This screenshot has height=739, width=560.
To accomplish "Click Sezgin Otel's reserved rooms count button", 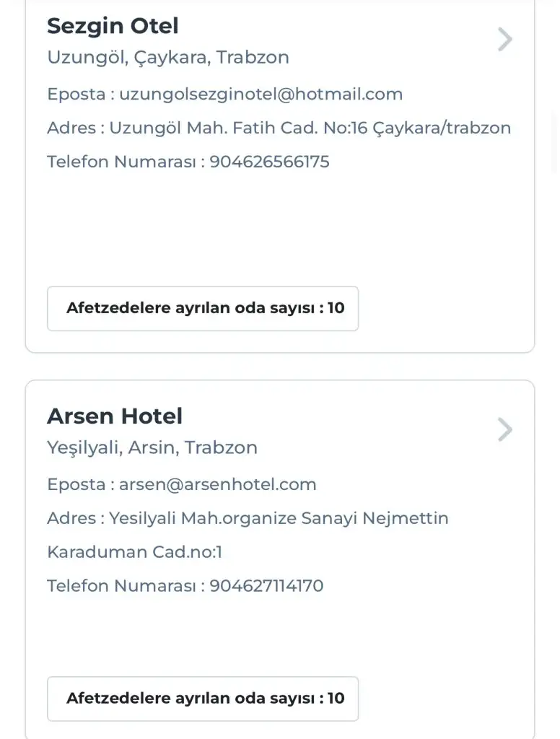I will click(x=203, y=309).
